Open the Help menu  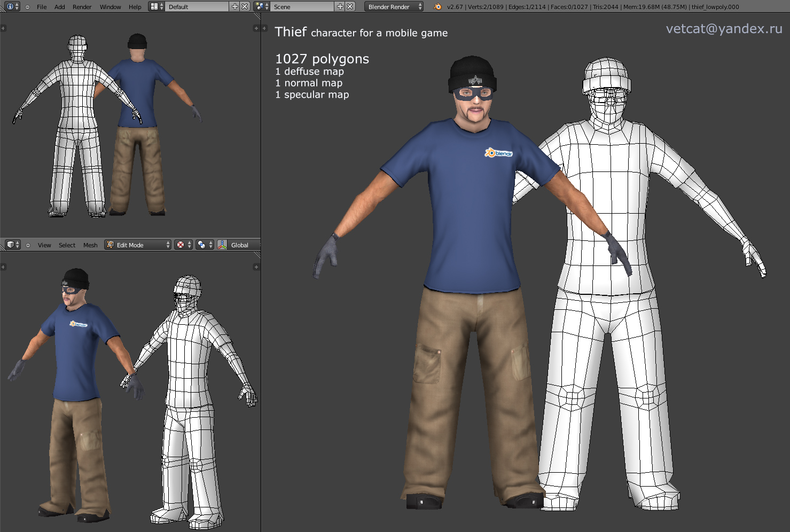pos(135,7)
